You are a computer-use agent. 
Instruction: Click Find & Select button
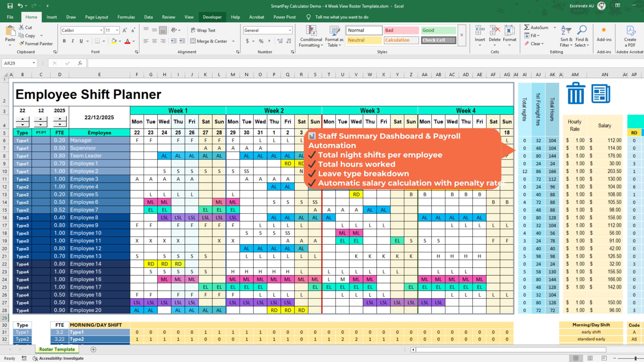pos(582,36)
